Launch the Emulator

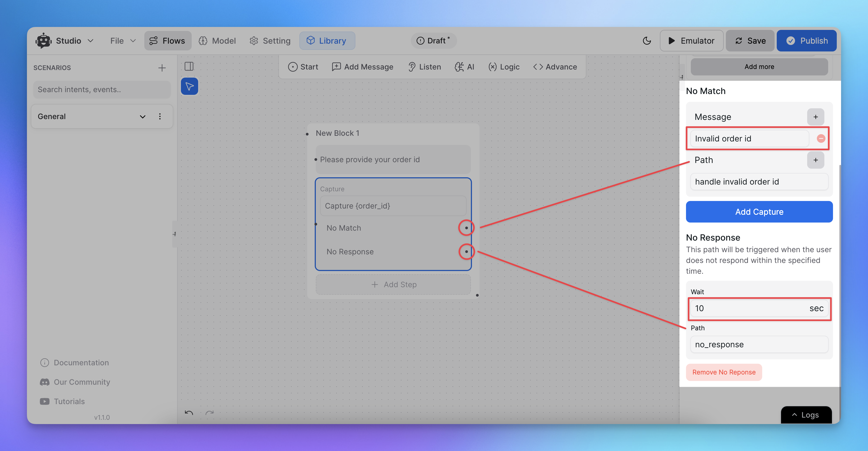(691, 41)
